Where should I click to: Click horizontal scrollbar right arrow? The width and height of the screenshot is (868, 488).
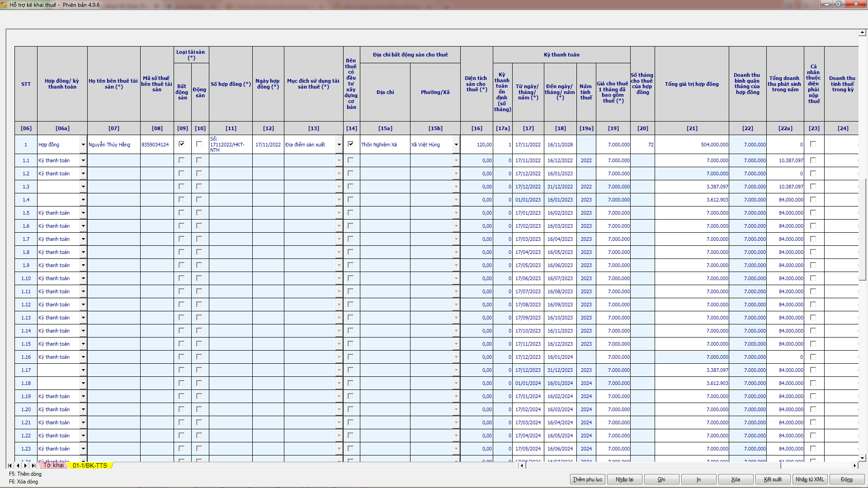pyautogui.click(x=854, y=465)
